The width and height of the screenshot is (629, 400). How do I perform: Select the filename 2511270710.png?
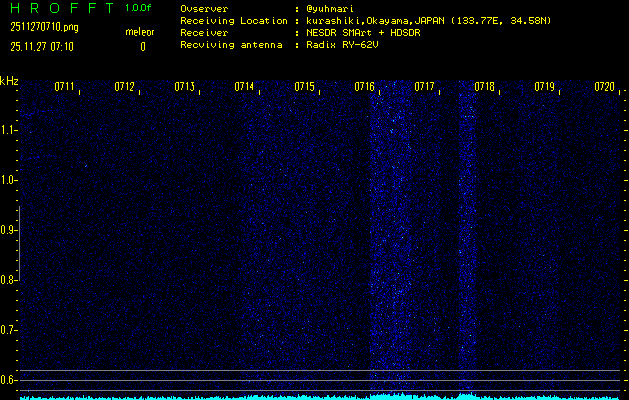pos(45,27)
